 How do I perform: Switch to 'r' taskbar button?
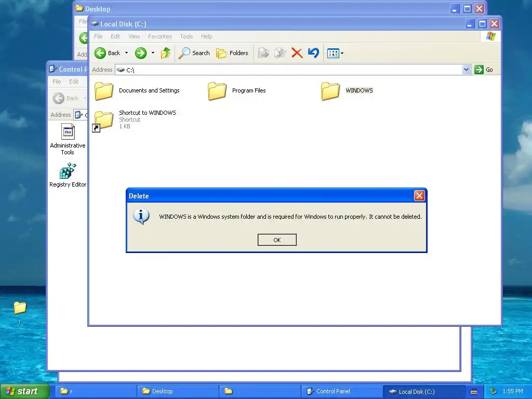pos(96,391)
